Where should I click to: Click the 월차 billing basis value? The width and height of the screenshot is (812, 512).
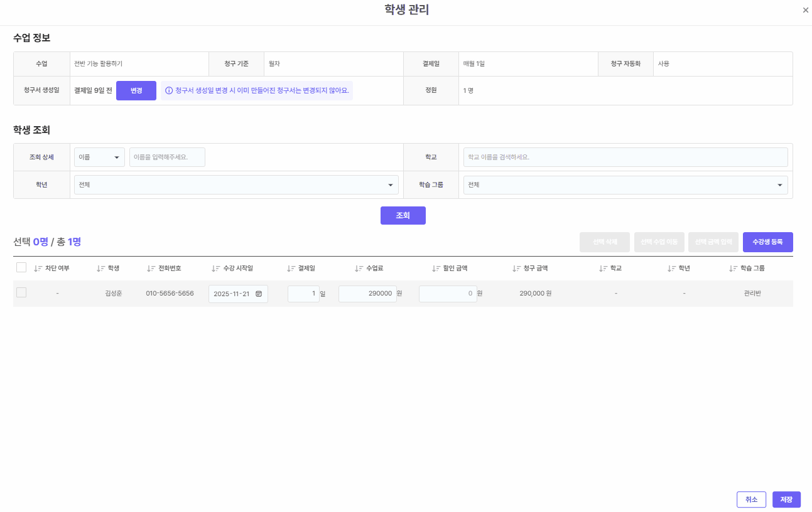tap(274, 64)
